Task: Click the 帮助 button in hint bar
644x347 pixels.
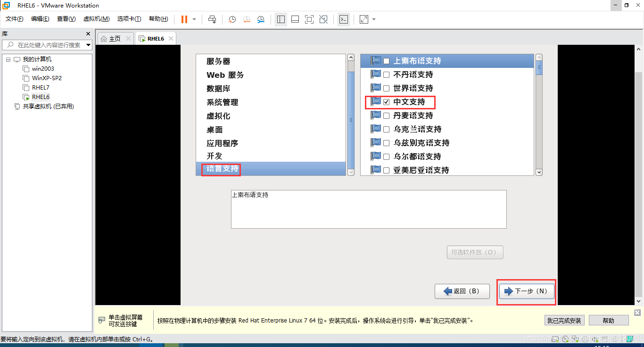Action: pyautogui.click(x=609, y=321)
